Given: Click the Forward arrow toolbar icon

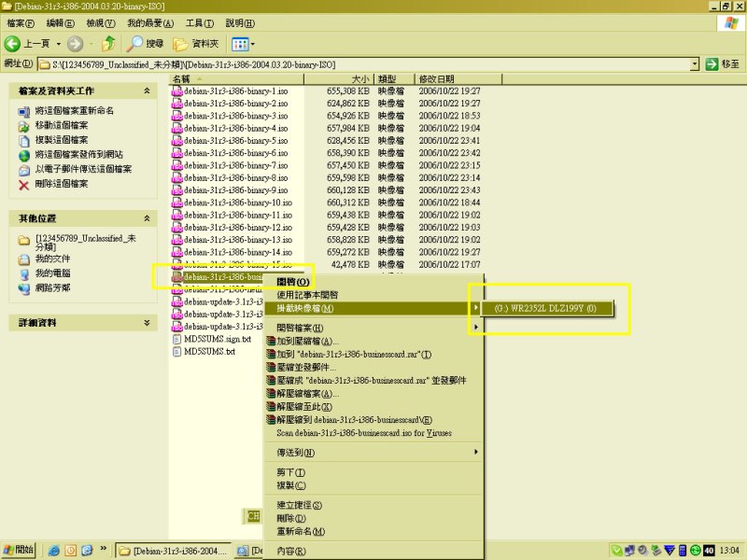Looking at the screenshot, I should click(x=75, y=44).
